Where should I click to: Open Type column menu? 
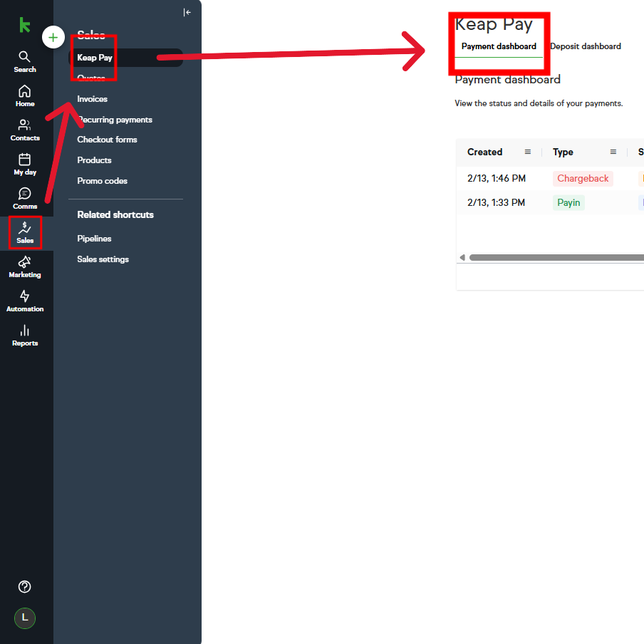pos(613,152)
